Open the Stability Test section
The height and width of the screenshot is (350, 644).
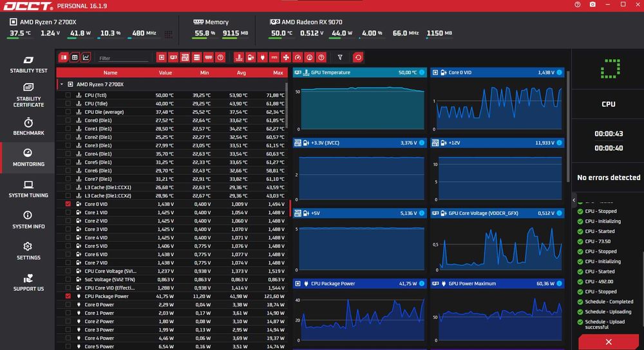coord(28,65)
